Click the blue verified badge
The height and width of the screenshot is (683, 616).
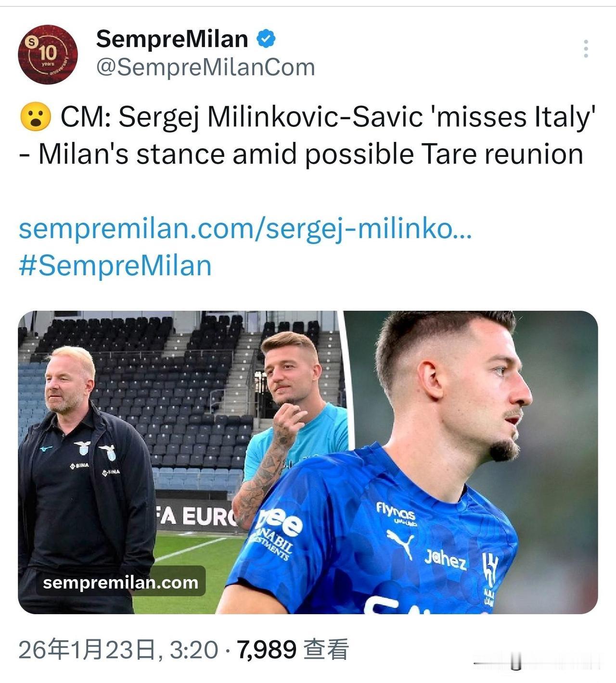(266, 39)
